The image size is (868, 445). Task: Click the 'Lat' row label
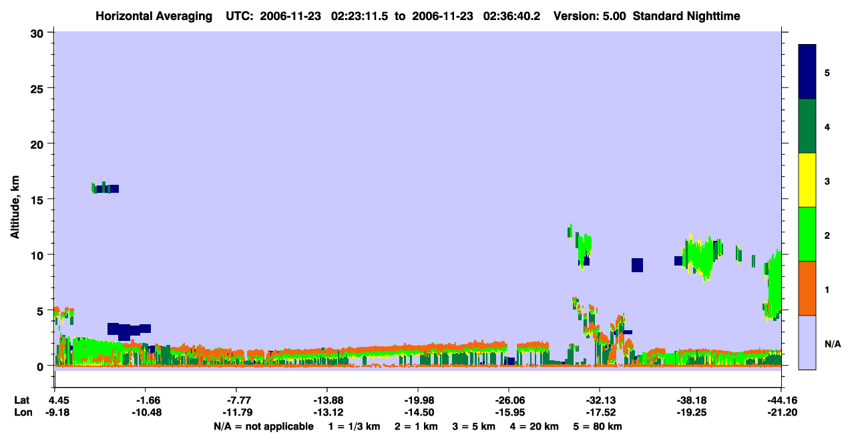click(x=21, y=400)
